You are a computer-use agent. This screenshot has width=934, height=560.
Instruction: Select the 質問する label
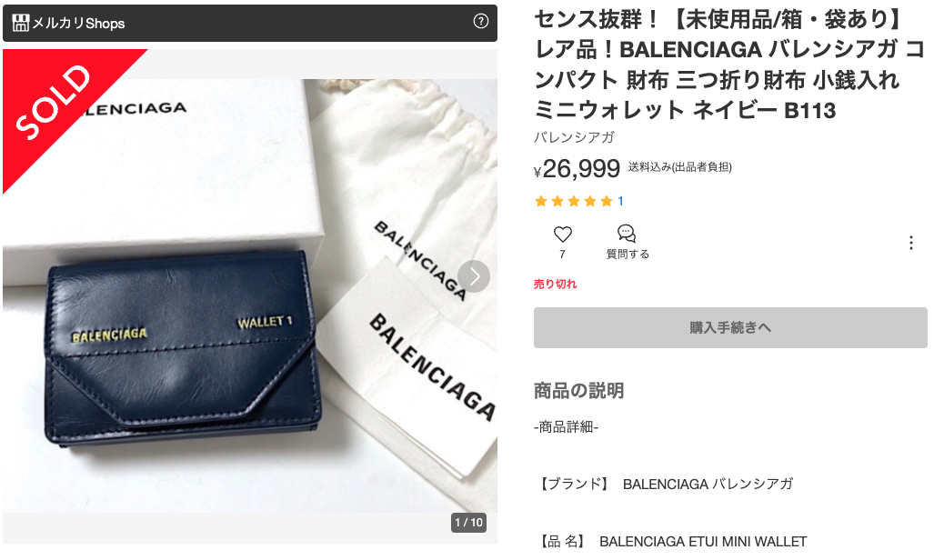628,254
